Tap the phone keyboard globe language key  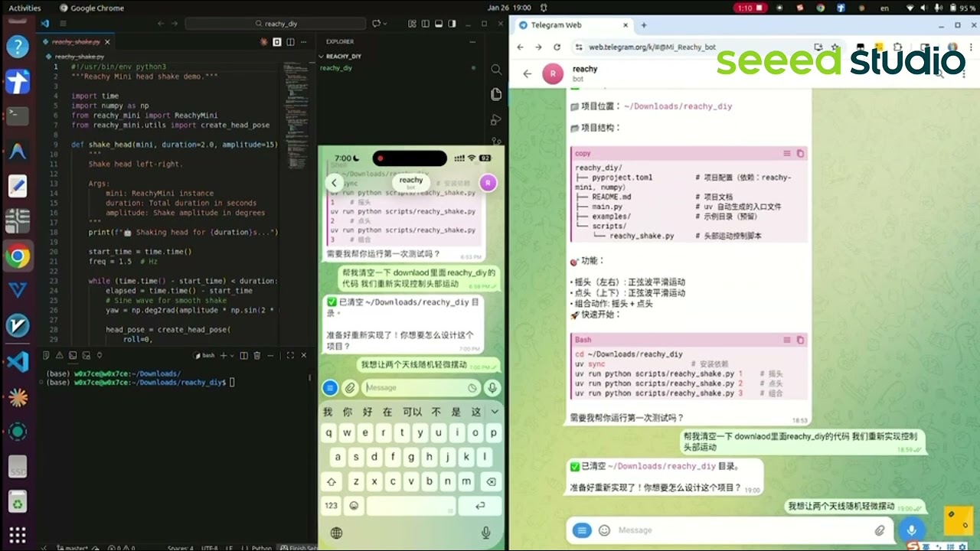coord(336,532)
